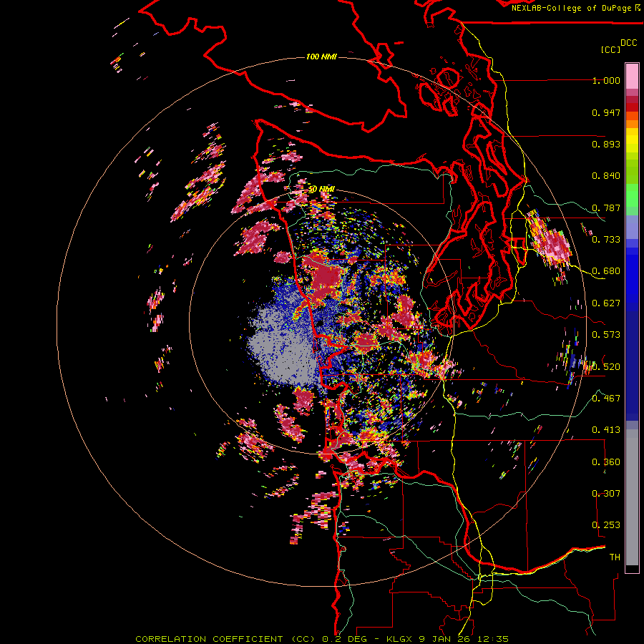Click the 0.520 value on the scale
Image resolution: width=644 pixels, height=644 pixels.
[606, 366]
